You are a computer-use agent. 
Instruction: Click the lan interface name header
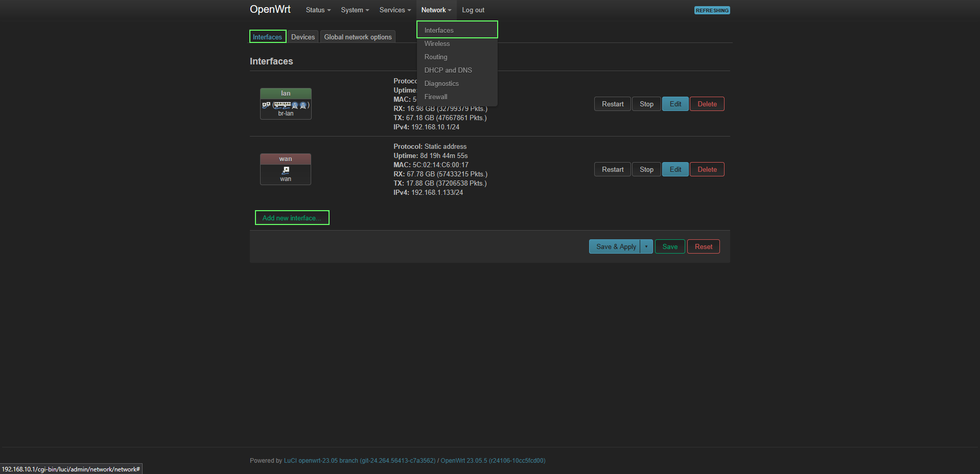[286, 94]
